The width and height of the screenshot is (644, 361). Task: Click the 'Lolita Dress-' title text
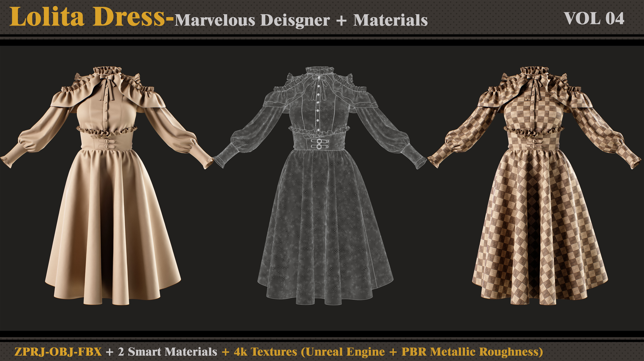[92, 16]
